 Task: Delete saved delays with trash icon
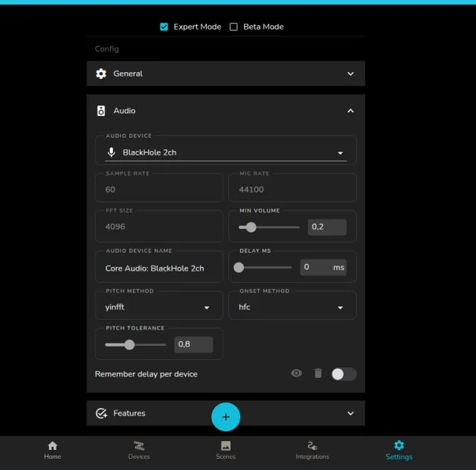(x=318, y=373)
